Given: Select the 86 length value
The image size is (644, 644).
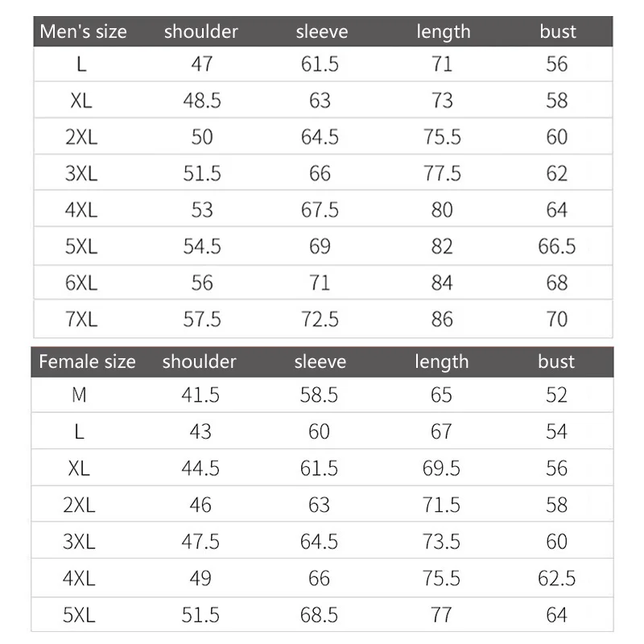Looking at the screenshot, I should click(x=442, y=320).
